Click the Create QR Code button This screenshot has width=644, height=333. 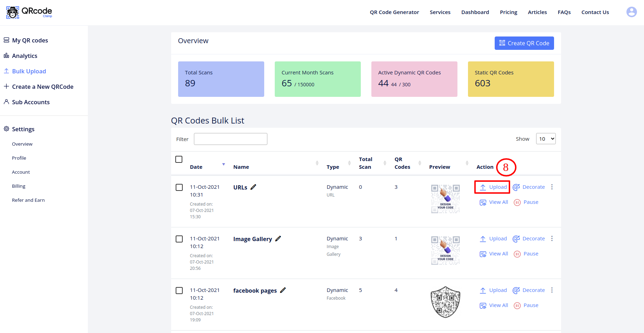tap(524, 43)
